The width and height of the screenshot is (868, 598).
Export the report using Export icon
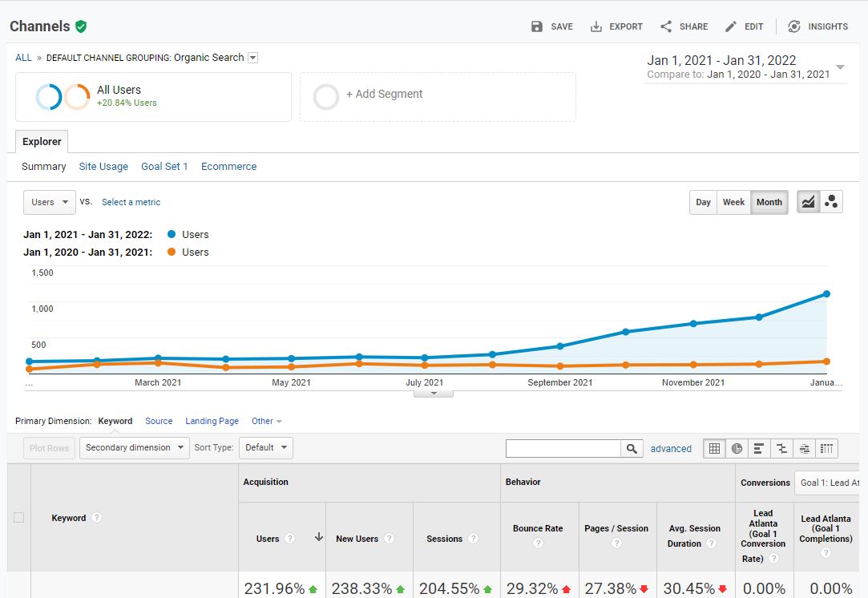[x=596, y=26]
